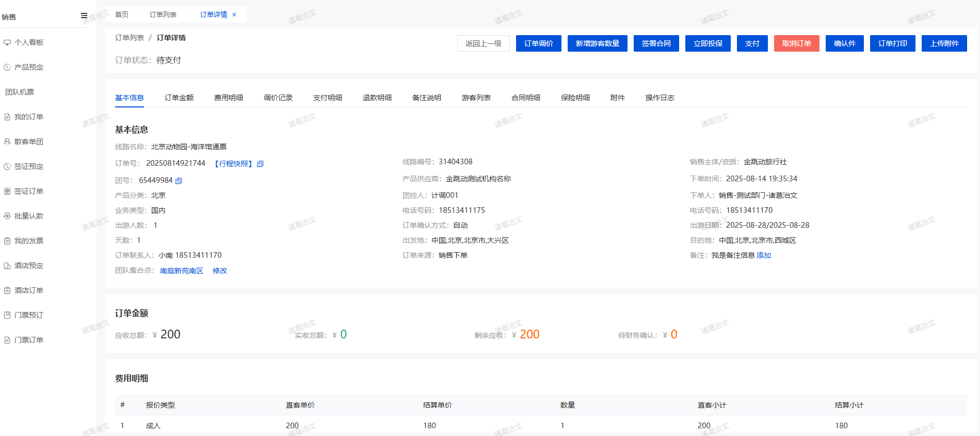
Task: Close the 订单详情 tab
Action: pyautogui.click(x=234, y=14)
